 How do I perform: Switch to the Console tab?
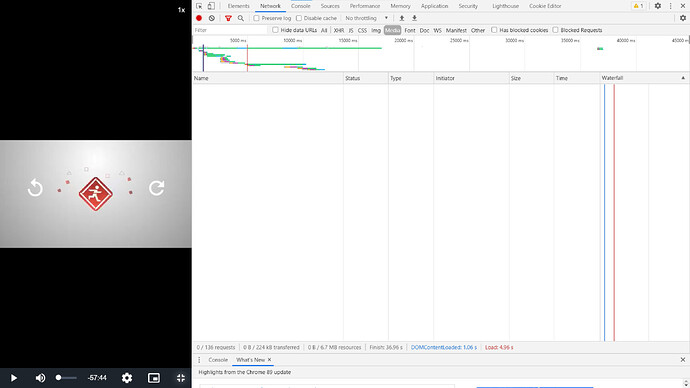301,6
